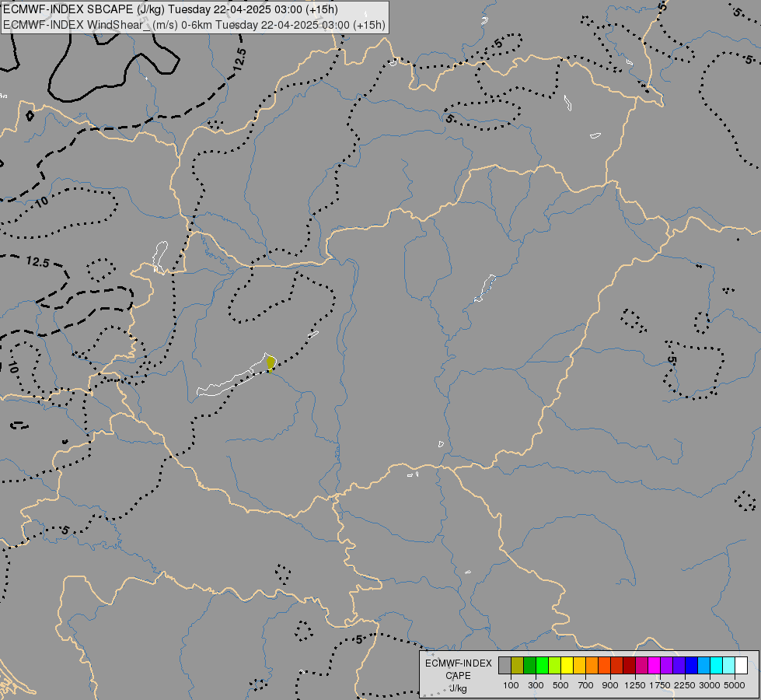This screenshot has width=761, height=700.
Task: Select the bright magenta legend swatch
Action: (x=654, y=666)
